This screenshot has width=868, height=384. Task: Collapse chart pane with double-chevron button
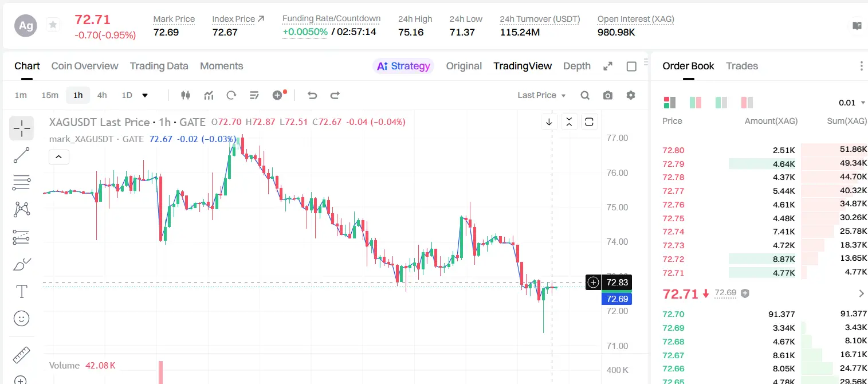coord(569,122)
